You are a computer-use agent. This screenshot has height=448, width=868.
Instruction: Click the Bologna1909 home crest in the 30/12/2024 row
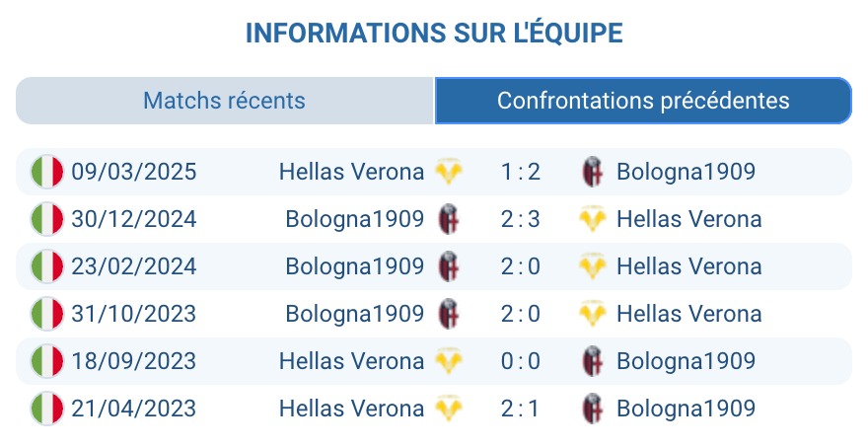(449, 219)
